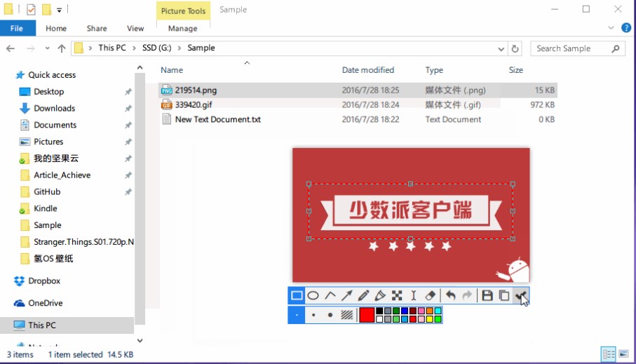The height and width of the screenshot is (364, 636).
Task: Open the View ribbon tab
Action: (135, 29)
